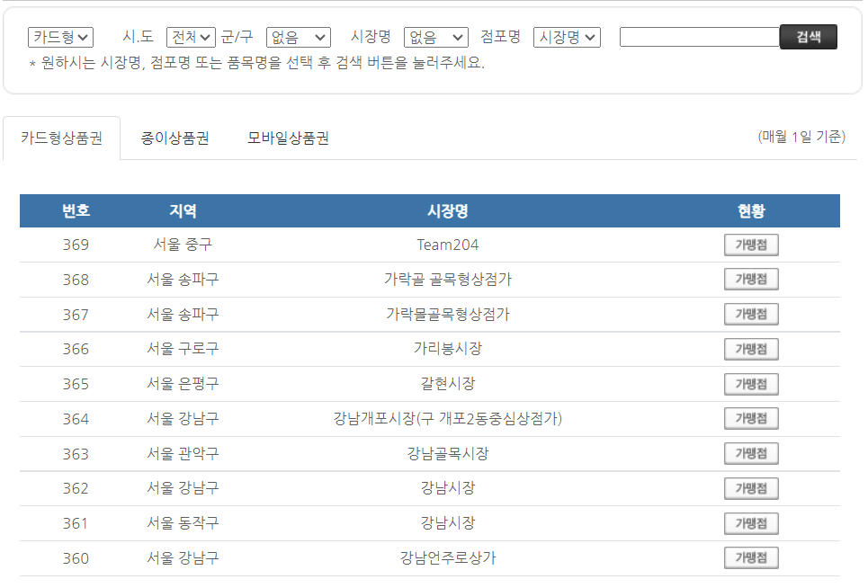View 가맹점 for 강남언주로상가
The height and width of the screenshot is (588, 868).
751,557
